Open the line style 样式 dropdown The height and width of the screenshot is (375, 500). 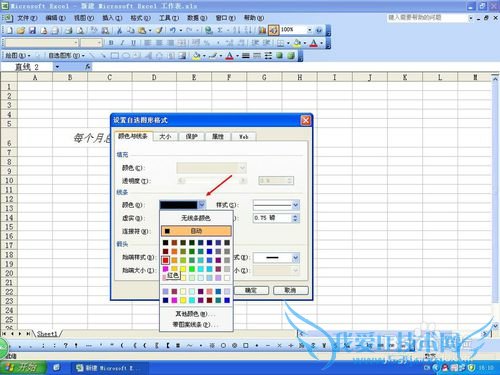(295, 205)
